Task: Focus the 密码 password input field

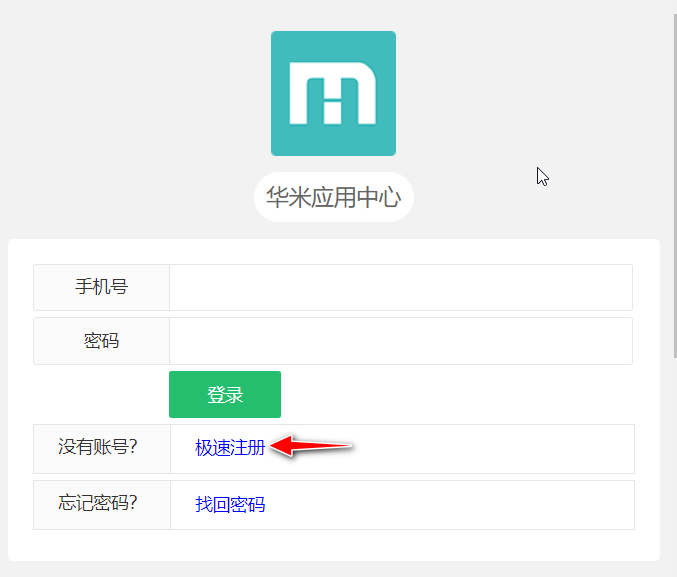Action: coord(401,341)
